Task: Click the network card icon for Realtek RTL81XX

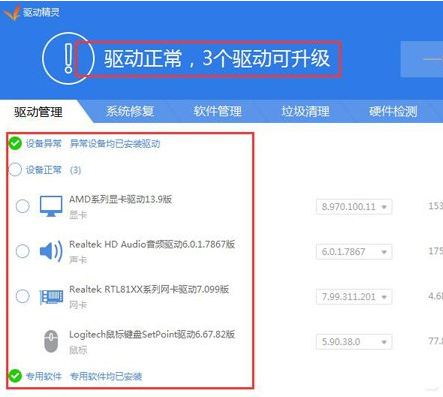Action: click(x=51, y=297)
